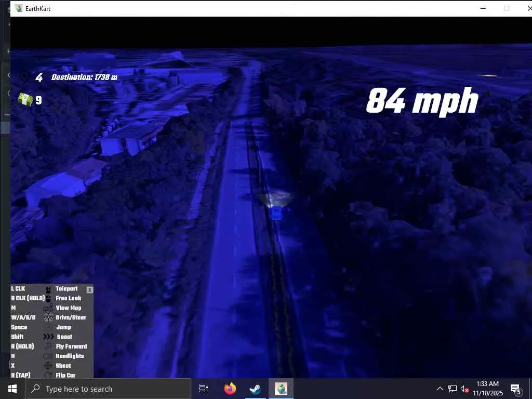Screen dimensions: 532x399
Task: Open the Windows Start menu
Action: click(x=12, y=389)
